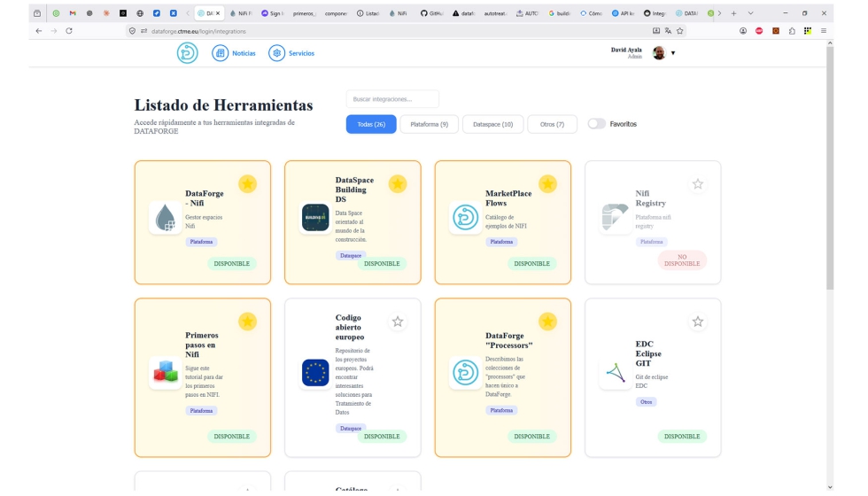Screen dimensions: 868x496
Task: Click the page vertical scrollbar
Action: (x=829, y=167)
